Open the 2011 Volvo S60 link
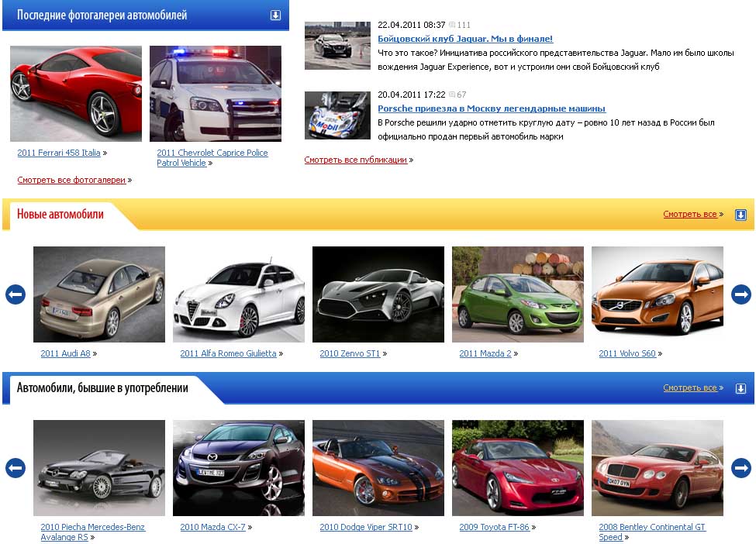756x544 pixels. [627, 353]
